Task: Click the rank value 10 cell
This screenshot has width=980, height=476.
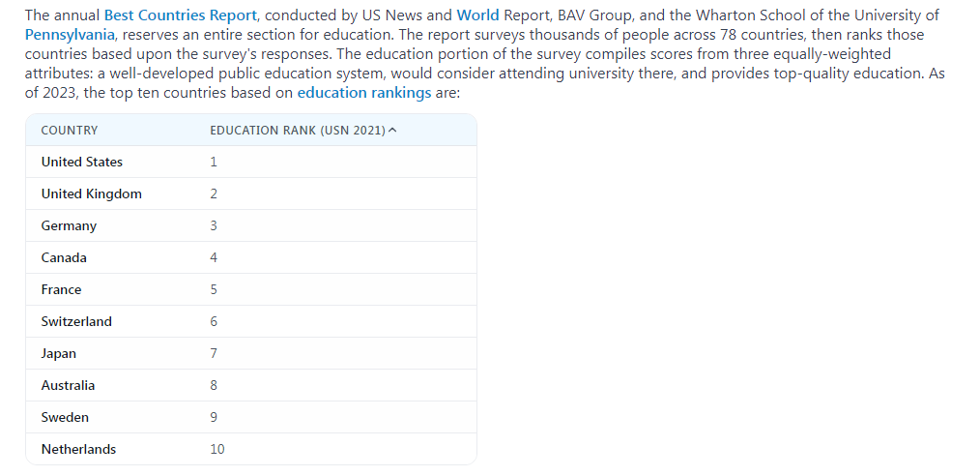Action: [217, 449]
